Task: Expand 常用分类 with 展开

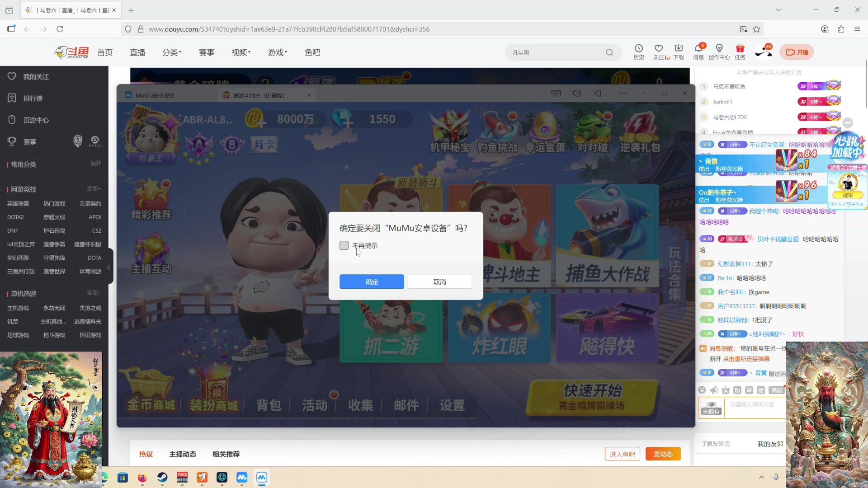Action: (96, 164)
